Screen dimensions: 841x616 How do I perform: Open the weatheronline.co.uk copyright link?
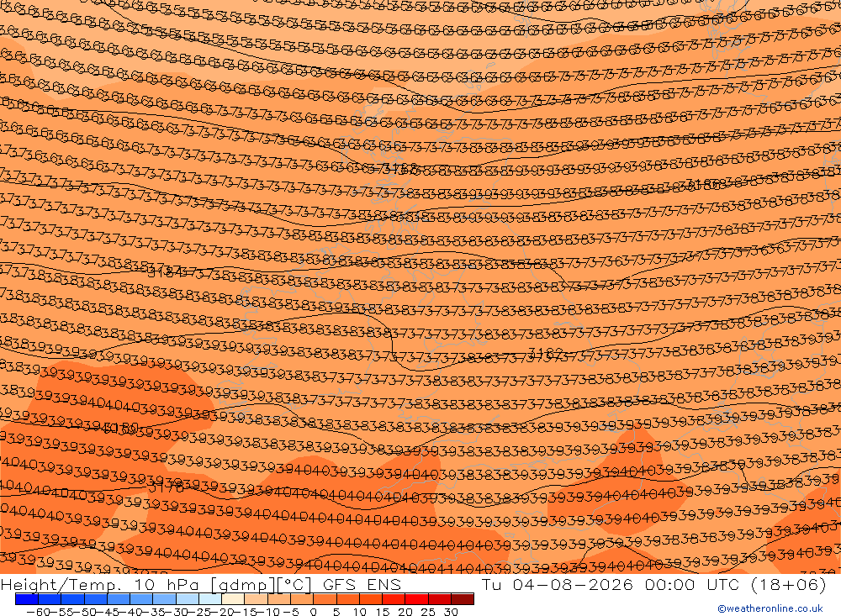[770, 608]
